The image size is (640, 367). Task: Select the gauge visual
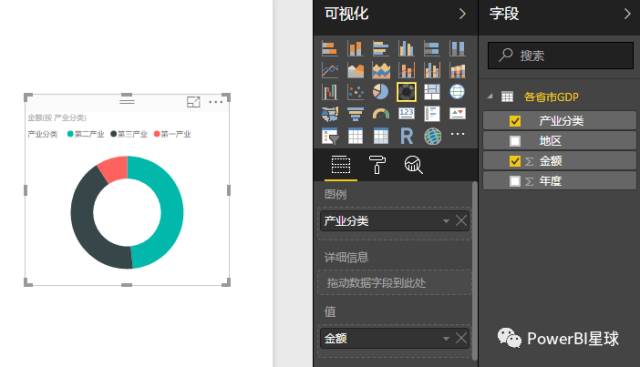380,114
